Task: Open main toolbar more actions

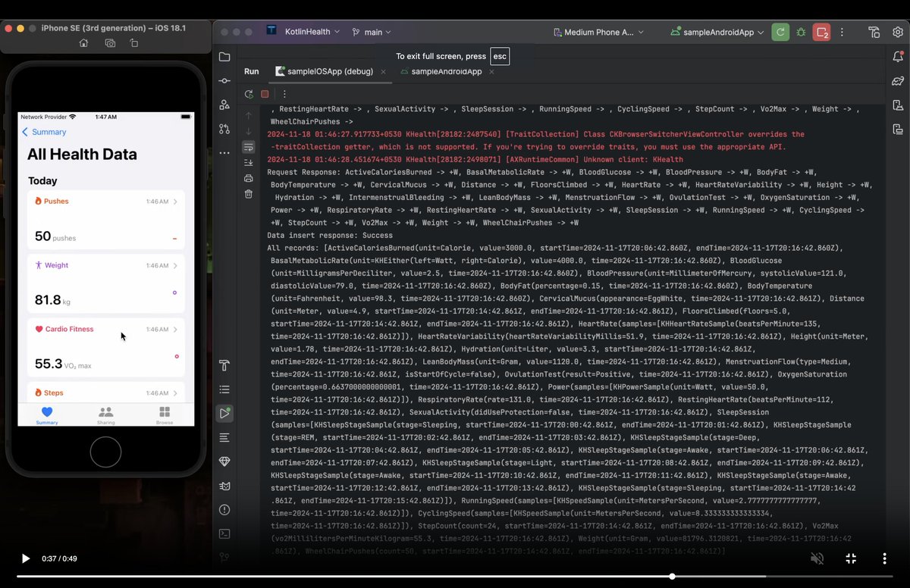Action: [x=842, y=32]
